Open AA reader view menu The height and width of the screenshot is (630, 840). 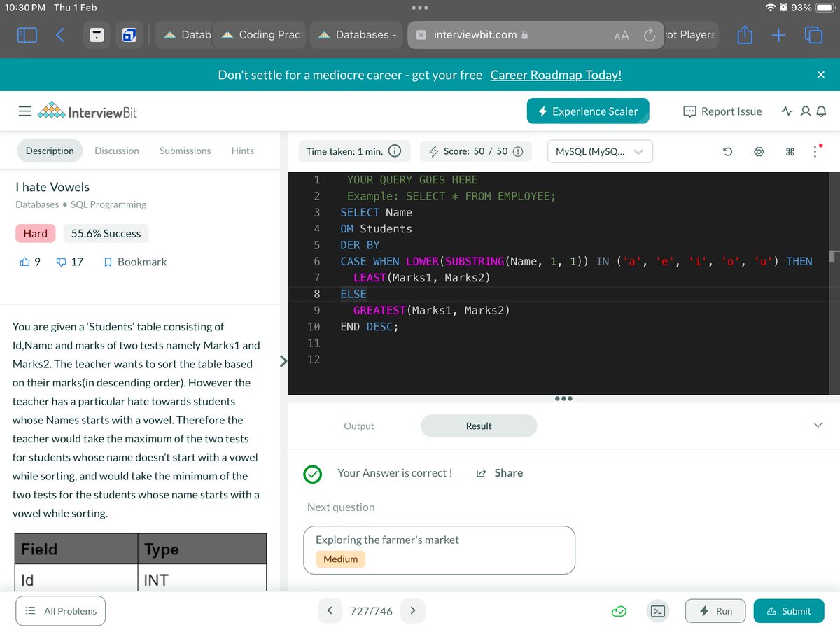[622, 35]
